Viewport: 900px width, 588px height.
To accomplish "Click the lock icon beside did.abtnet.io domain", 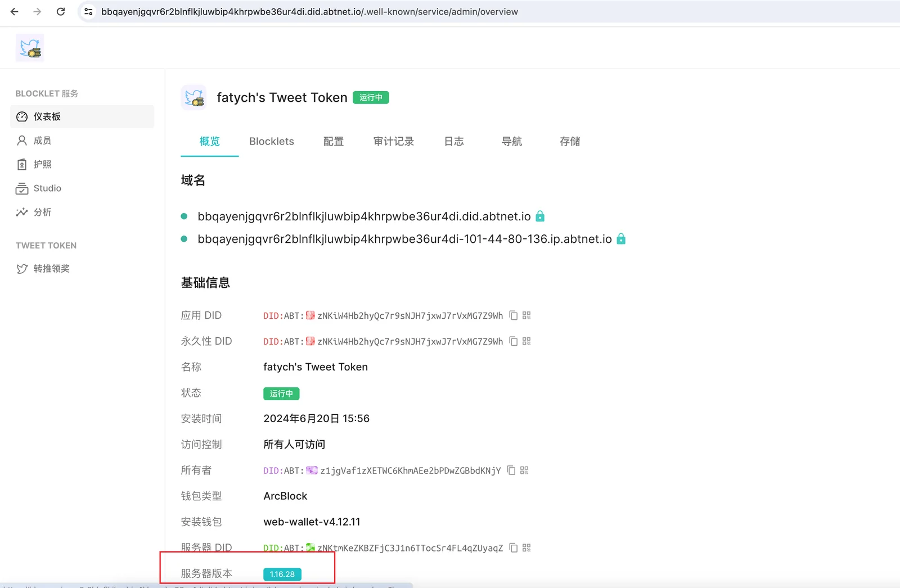I will (540, 216).
